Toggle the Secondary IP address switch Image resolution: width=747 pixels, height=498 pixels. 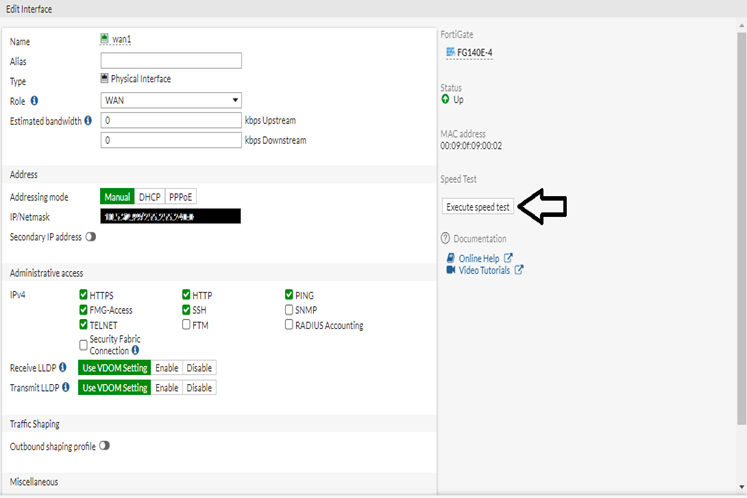click(91, 237)
